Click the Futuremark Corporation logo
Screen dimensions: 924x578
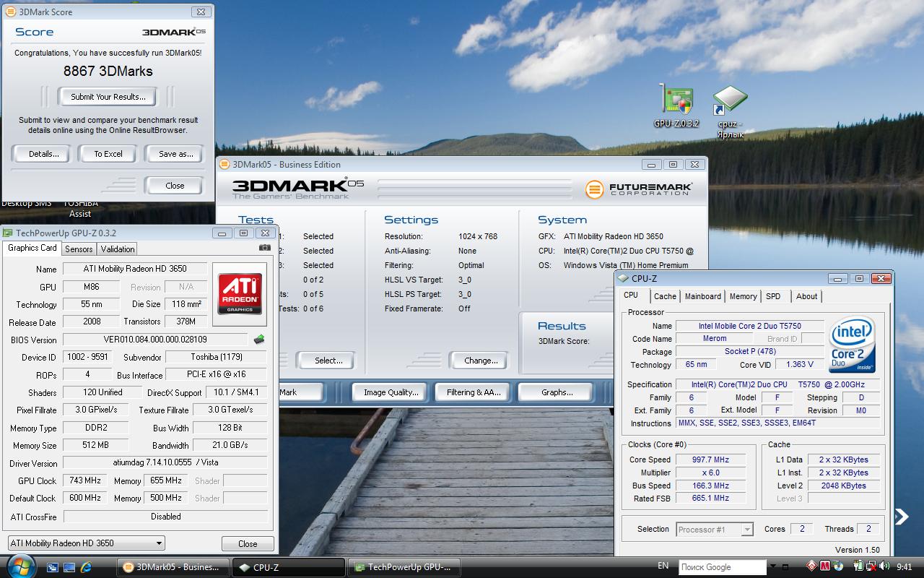coord(639,189)
